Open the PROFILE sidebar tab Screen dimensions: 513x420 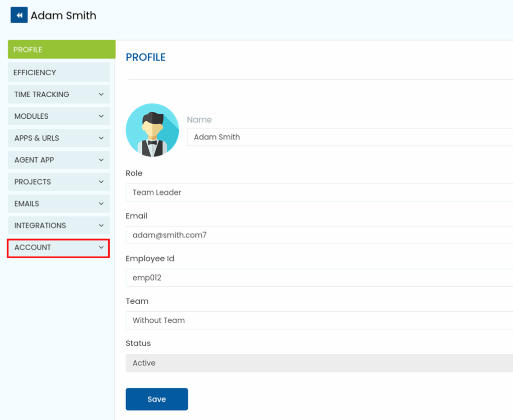[x=61, y=50]
